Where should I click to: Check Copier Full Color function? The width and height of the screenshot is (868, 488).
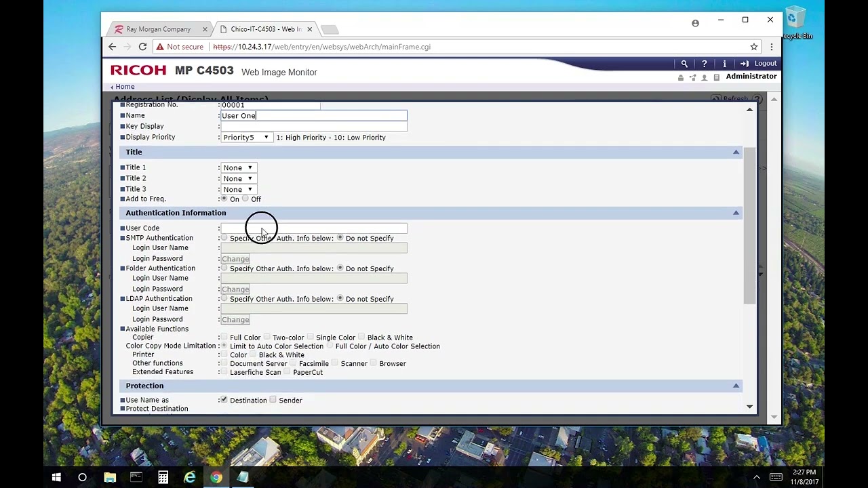(x=224, y=337)
